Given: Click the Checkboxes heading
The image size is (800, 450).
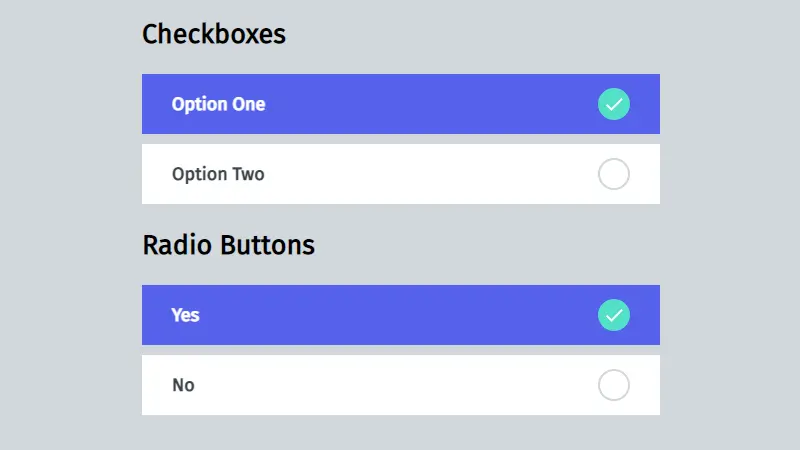Looking at the screenshot, I should click(x=214, y=34).
